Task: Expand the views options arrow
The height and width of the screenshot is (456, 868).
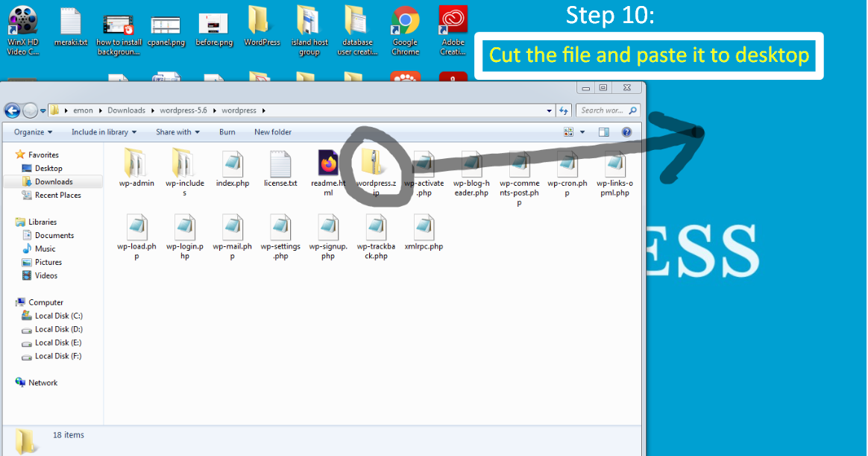Action: (582, 132)
